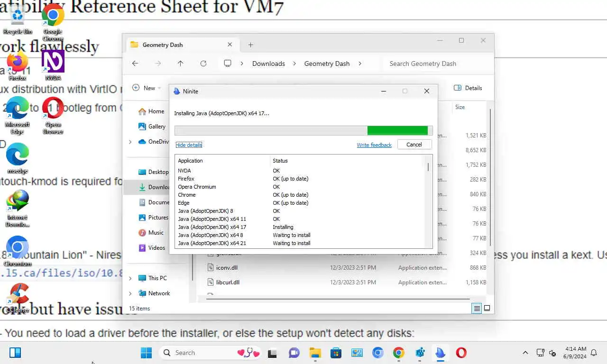Cancel the Ninite installation
This screenshot has height=364, width=607.
[x=414, y=145]
